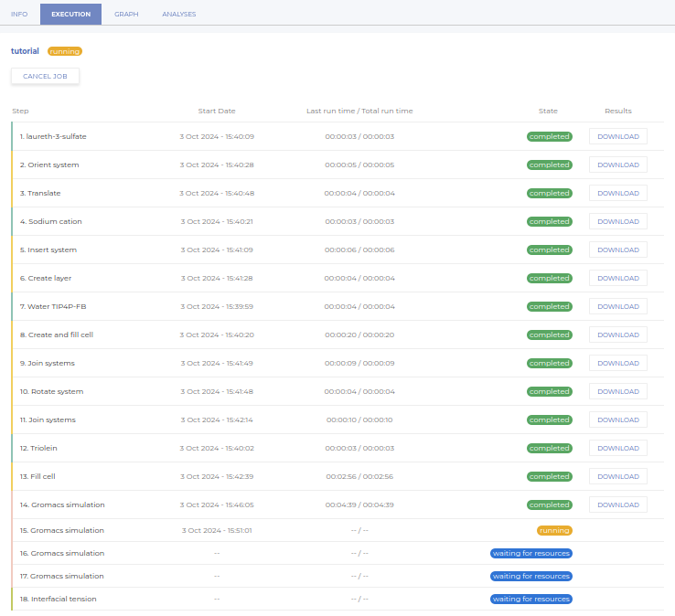Switch to the Info tab
Image resolution: width=675 pixels, height=616 pixels.
click(19, 14)
